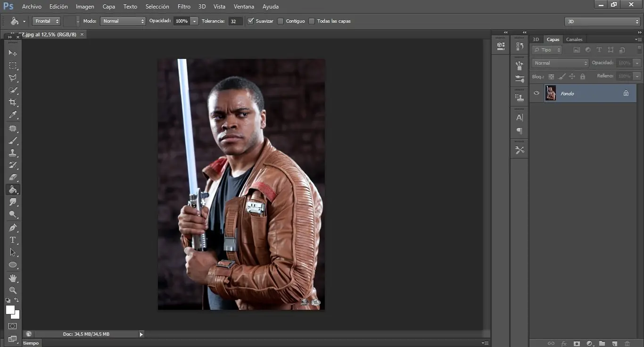The image size is (644, 347).
Task: Disable the Suavizar checkbox
Action: pyautogui.click(x=251, y=21)
